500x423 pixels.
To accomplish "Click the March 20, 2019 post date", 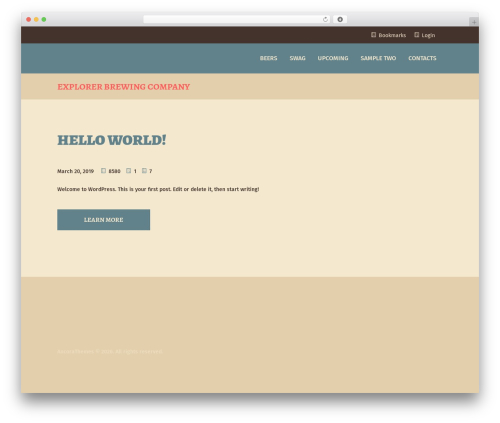I will [75, 171].
